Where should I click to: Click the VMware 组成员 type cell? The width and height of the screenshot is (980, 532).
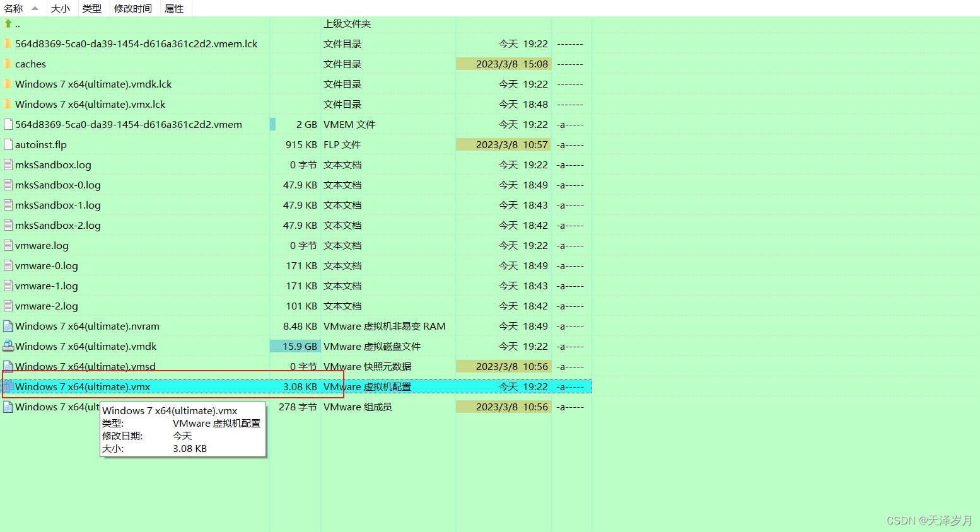(358, 407)
